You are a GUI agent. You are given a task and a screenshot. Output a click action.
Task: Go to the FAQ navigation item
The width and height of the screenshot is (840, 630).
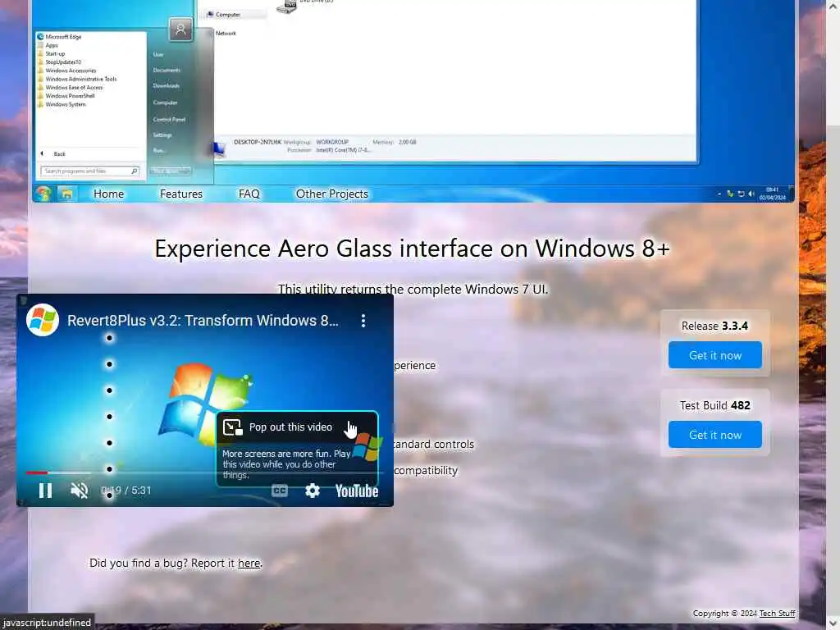tap(249, 194)
